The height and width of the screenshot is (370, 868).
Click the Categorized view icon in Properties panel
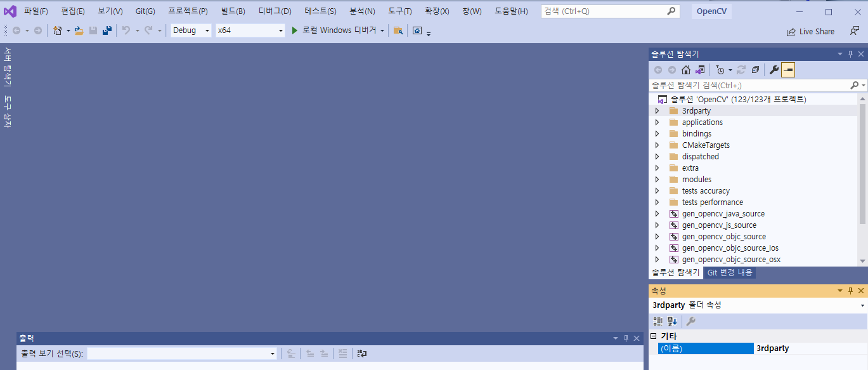point(658,322)
